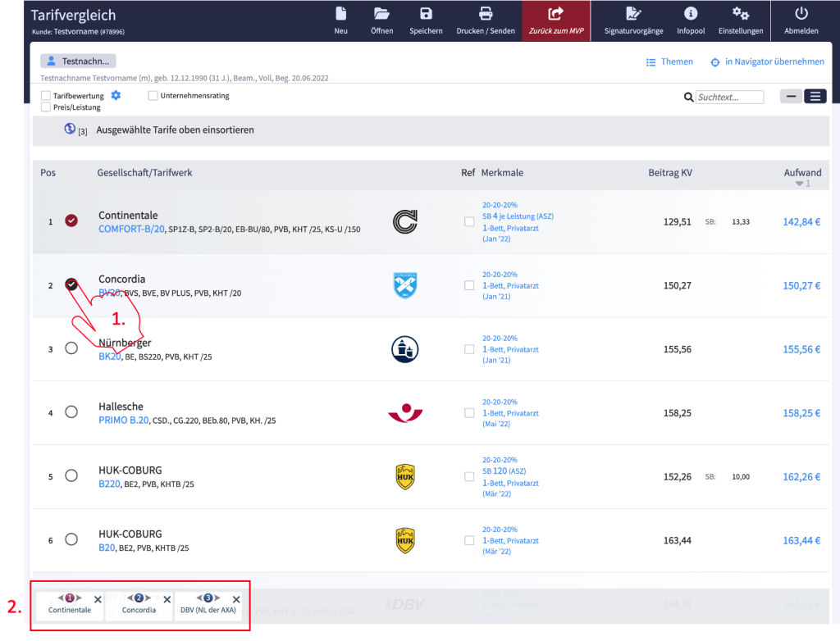This screenshot has width=840, height=641.
Task: Open Aufwand amount 163,44 €
Action: click(x=801, y=540)
